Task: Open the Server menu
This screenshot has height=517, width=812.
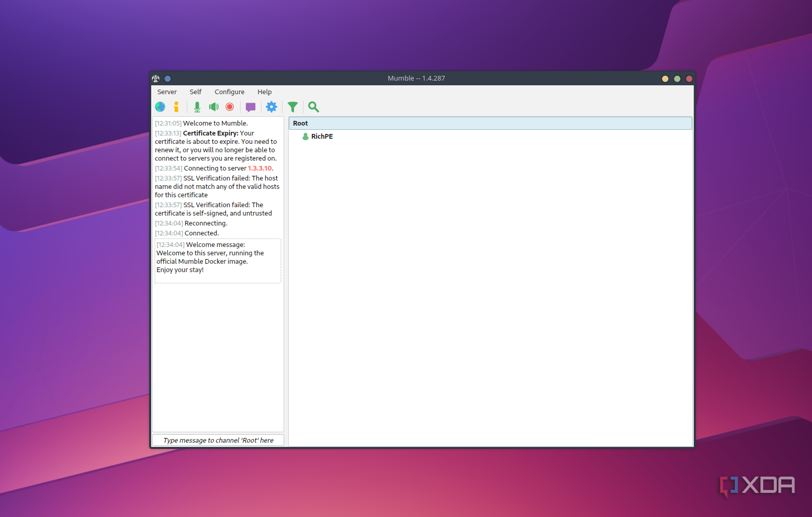Action: [x=167, y=92]
